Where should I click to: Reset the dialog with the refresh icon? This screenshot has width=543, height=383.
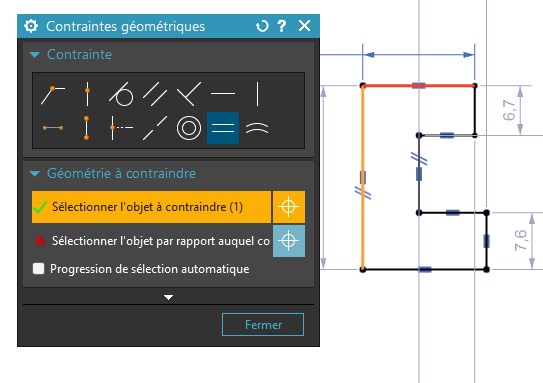pyautogui.click(x=262, y=26)
